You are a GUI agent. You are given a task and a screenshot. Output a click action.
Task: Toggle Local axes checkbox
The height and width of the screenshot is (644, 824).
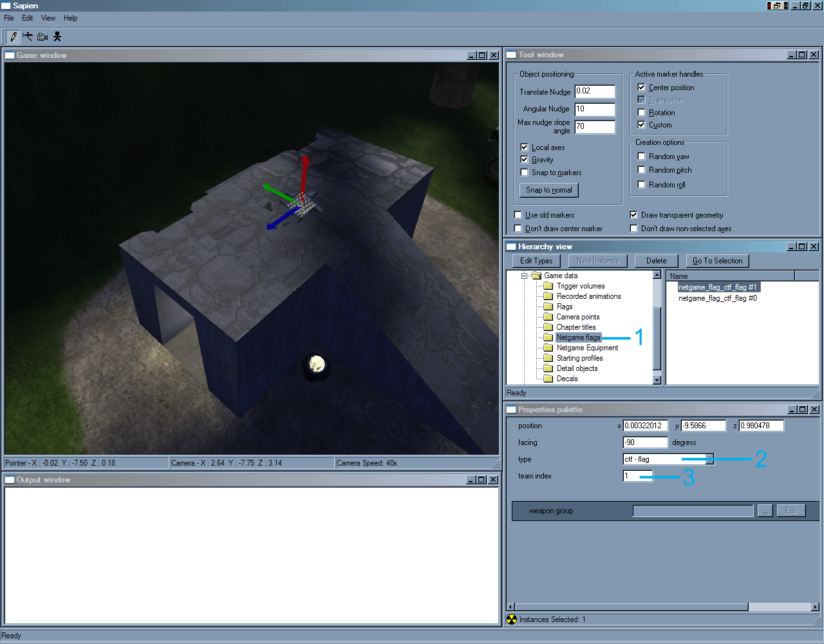point(524,147)
